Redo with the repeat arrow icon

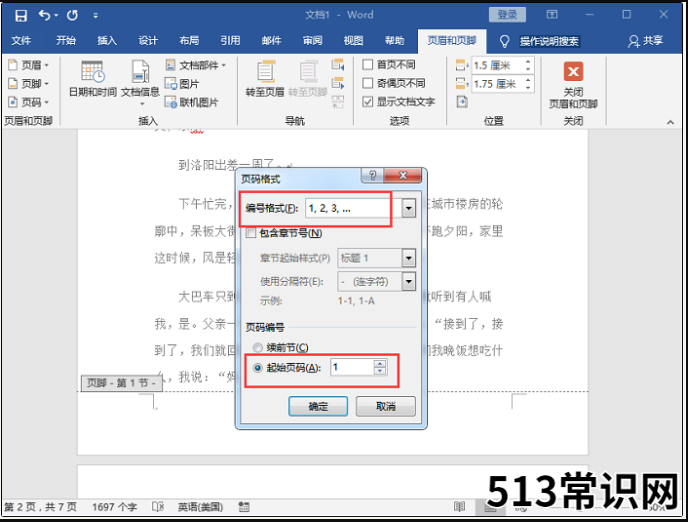pyautogui.click(x=72, y=15)
